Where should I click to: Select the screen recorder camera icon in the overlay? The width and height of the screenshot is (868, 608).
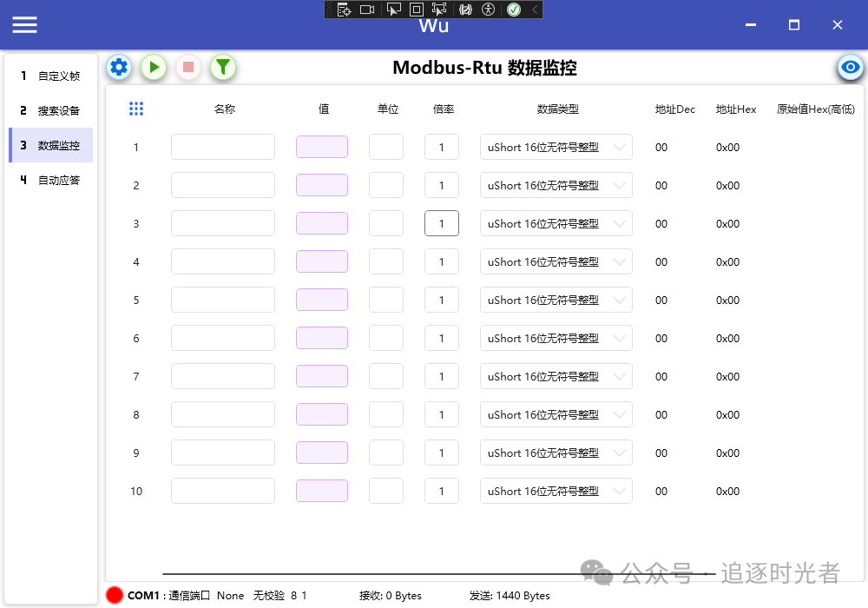click(367, 9)
